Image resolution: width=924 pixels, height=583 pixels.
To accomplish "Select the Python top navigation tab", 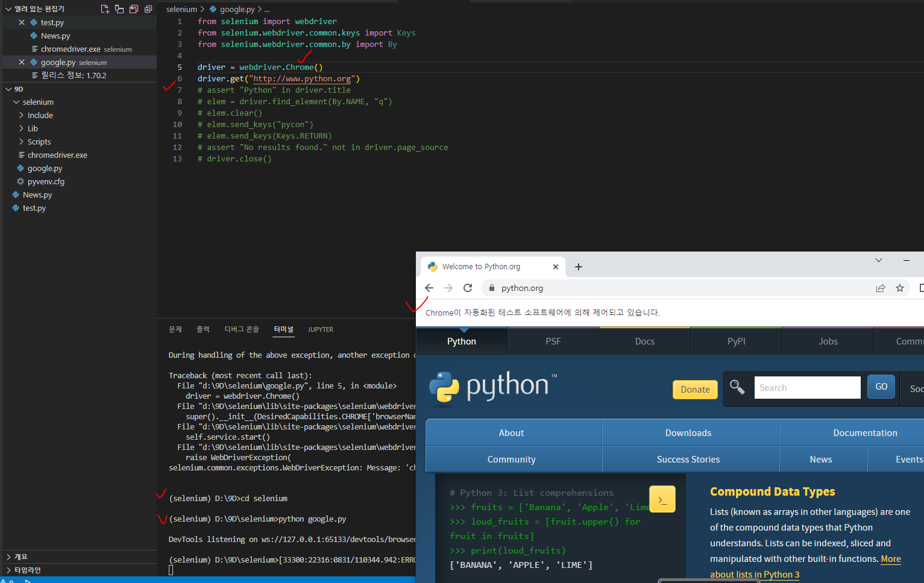I will pos(462,341).
